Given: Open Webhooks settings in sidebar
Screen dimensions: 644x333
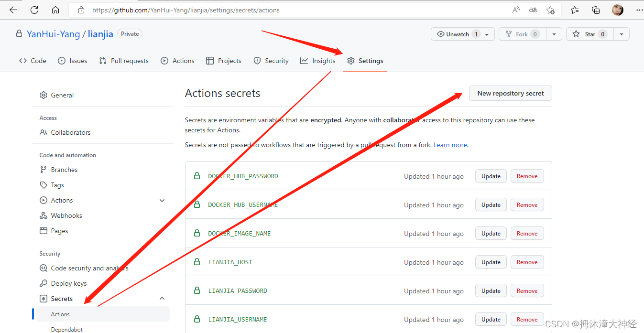Looking at the screenshot, I should pos(61,215).
